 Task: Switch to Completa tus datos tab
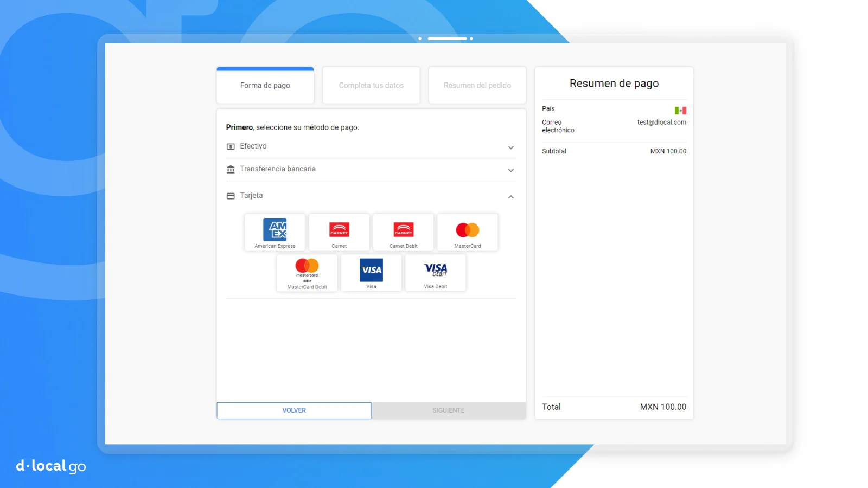point(371,86)
